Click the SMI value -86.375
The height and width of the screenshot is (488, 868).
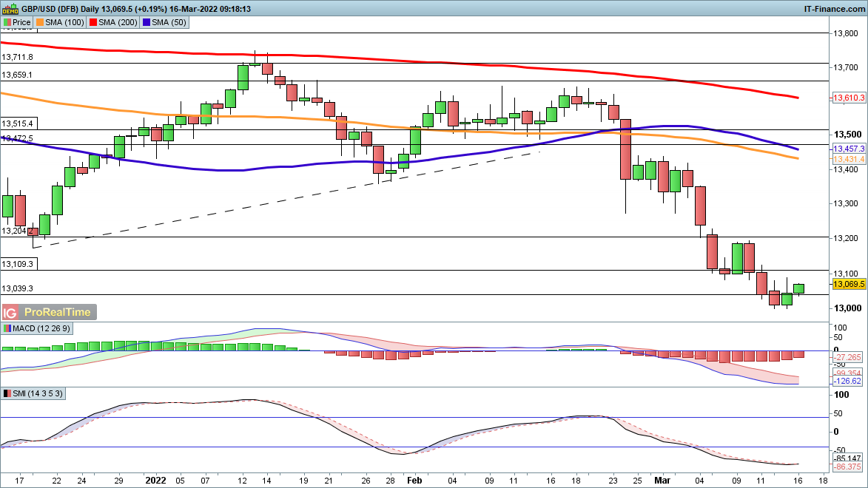848,467
